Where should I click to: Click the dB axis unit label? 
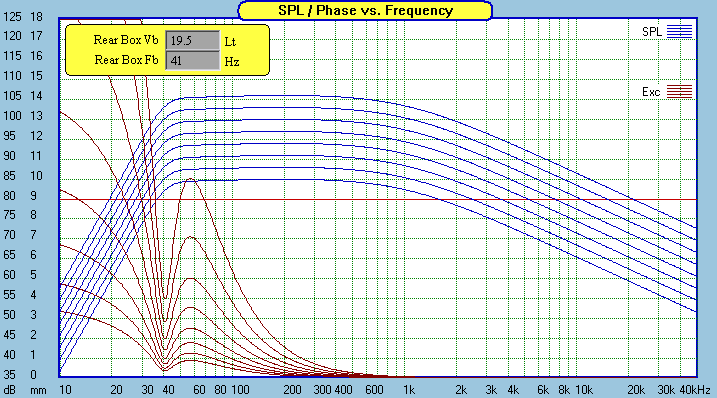tap(10, 390)
